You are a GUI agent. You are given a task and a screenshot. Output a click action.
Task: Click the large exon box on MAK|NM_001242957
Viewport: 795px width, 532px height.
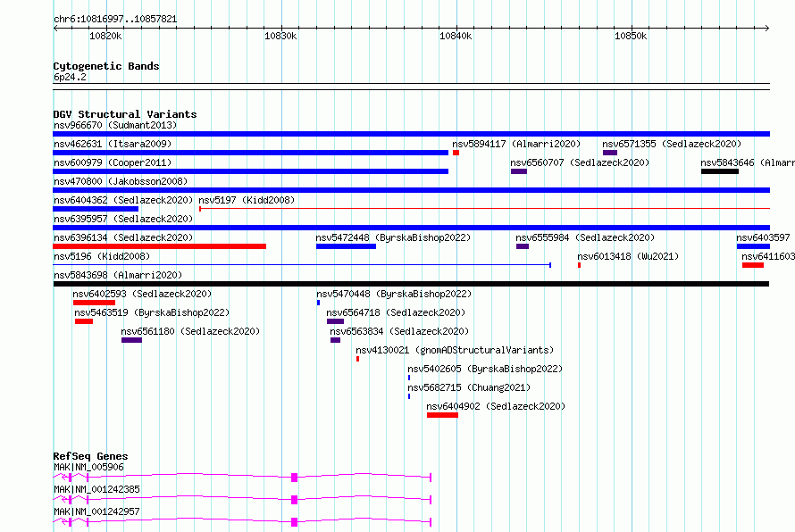(294, 522)
